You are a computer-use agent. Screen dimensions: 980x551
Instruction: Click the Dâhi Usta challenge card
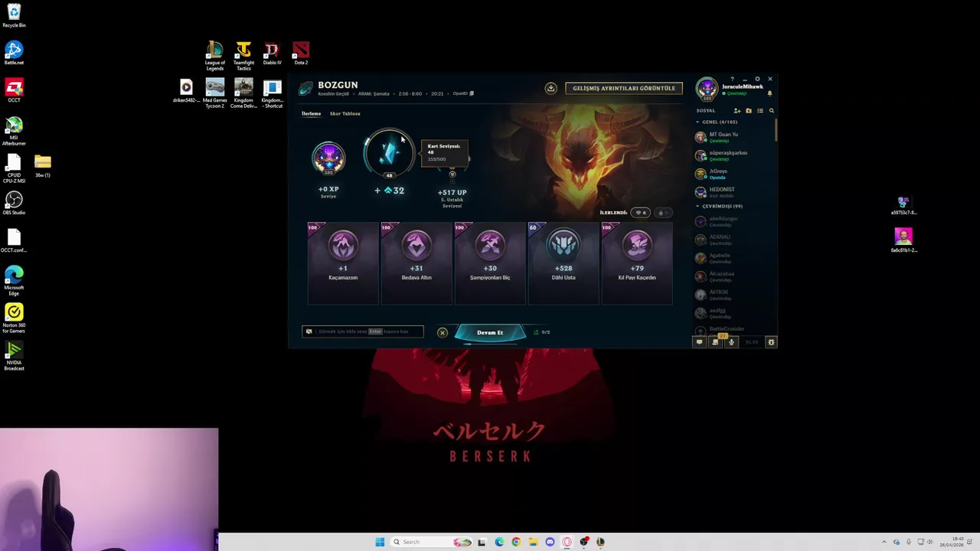click(x=563, y=263)
